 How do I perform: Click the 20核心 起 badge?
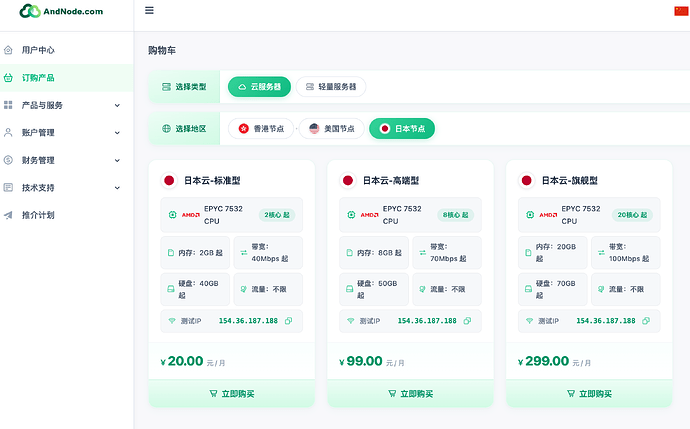(x=632, y=215)
